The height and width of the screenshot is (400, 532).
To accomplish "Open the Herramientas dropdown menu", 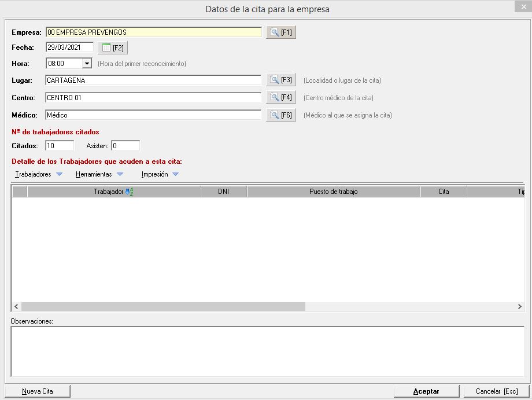I will coord(99,174).
